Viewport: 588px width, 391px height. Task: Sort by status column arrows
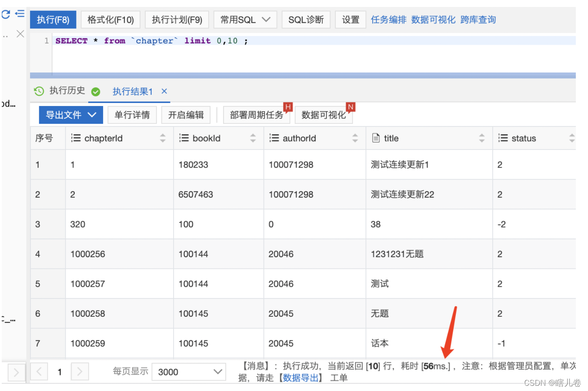(572, 138)
